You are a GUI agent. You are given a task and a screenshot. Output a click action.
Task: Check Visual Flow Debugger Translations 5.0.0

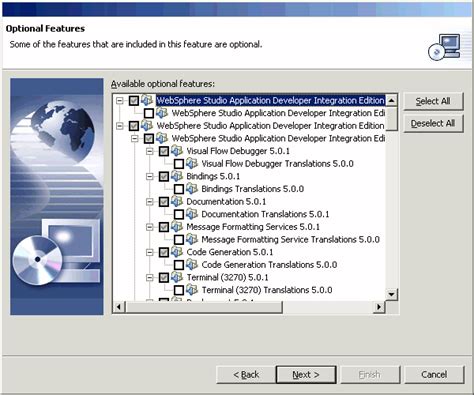coord(179,164)
